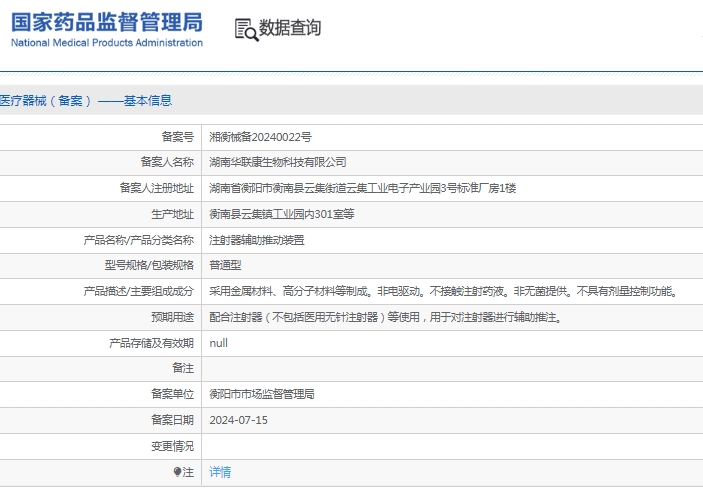
Task: Click the 备案人注册地址 label
Action: [x=156, y=188]
